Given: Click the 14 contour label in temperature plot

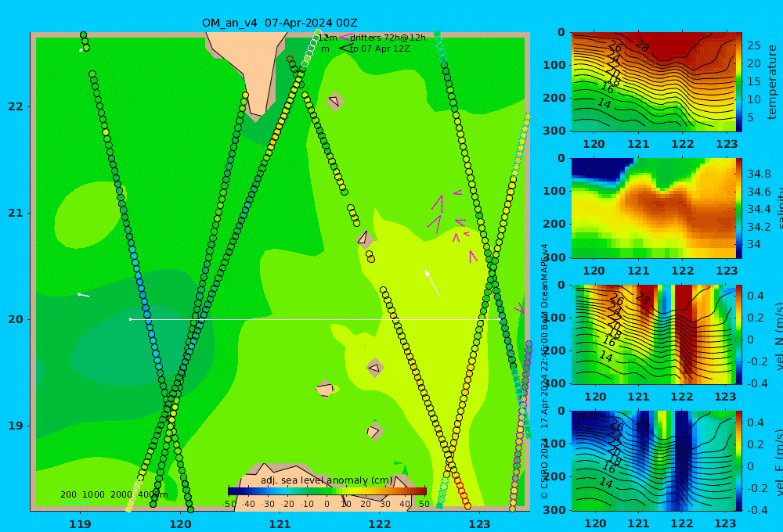Looking at the screenshot, I should [604, 104].
